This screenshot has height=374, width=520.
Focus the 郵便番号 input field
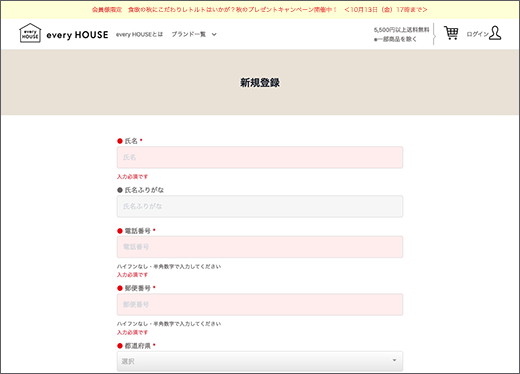(260, 304)
